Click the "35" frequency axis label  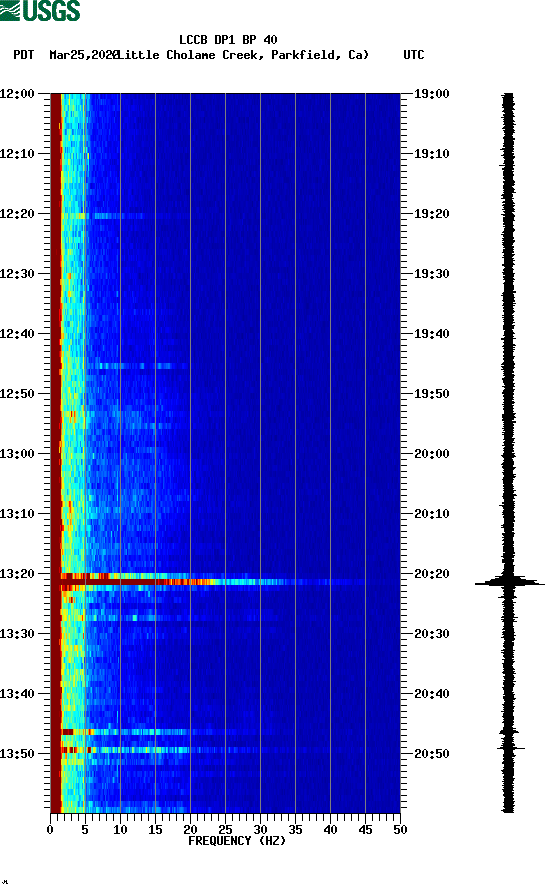point(295,830)
